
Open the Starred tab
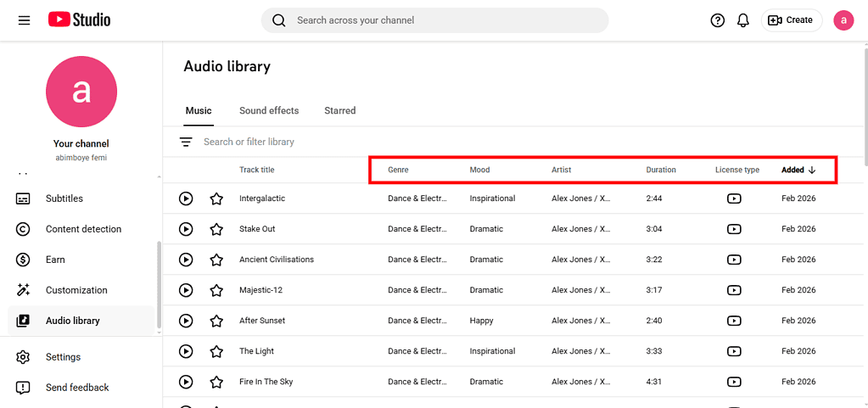339,110
